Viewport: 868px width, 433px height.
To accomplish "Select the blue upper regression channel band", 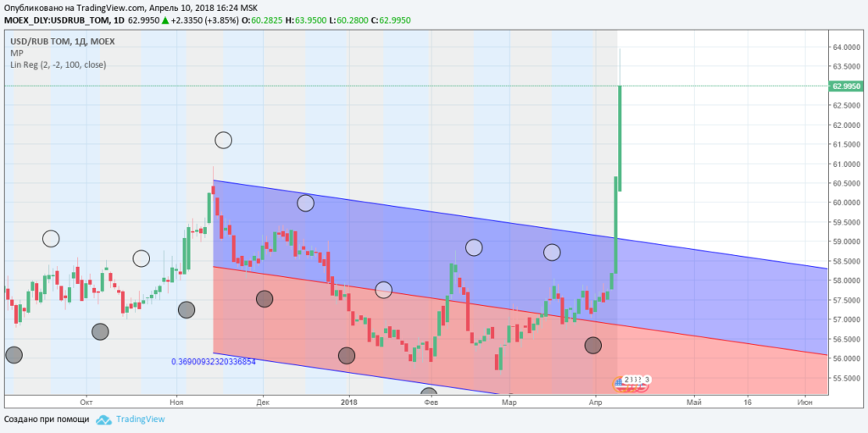I will (x=424, y=246).
